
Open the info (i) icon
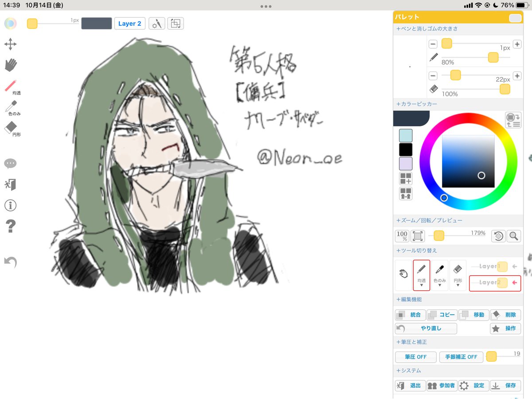pyautogui.click(x=10, y=205)
